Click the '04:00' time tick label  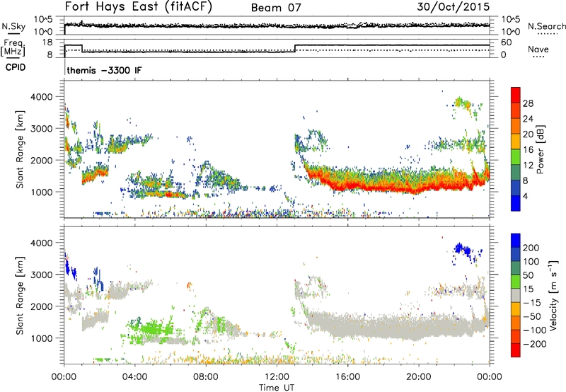coord(134,377)
